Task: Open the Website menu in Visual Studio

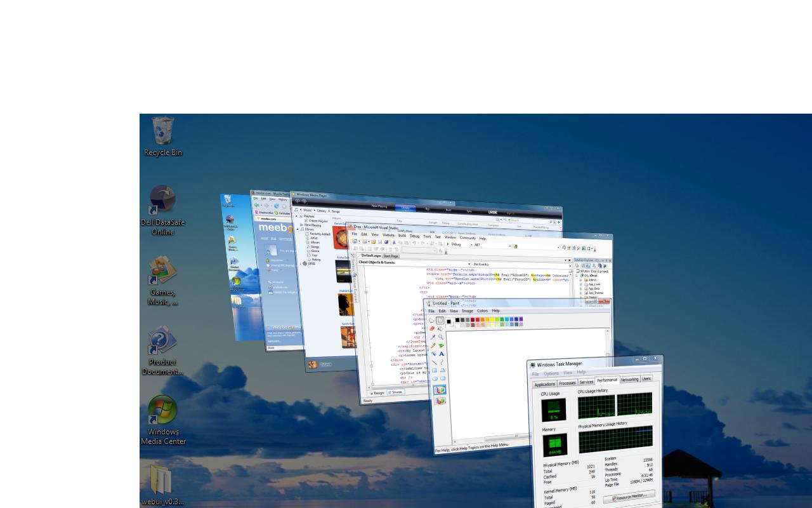Action: coord(388,235)
